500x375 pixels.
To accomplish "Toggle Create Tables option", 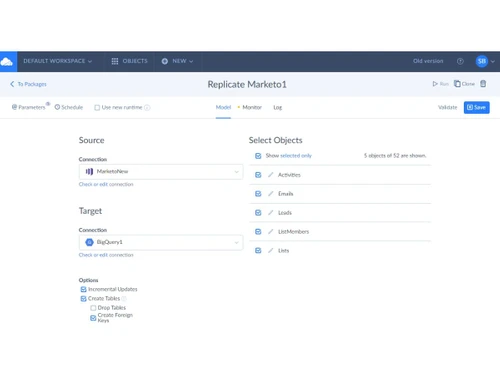I will [83, 299].
